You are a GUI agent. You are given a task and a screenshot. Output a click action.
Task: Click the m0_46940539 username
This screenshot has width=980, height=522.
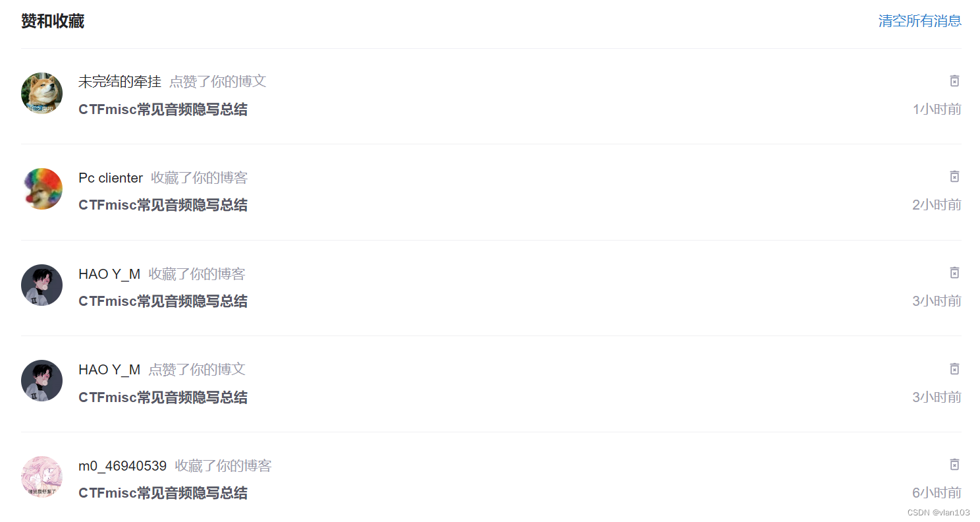122,466
